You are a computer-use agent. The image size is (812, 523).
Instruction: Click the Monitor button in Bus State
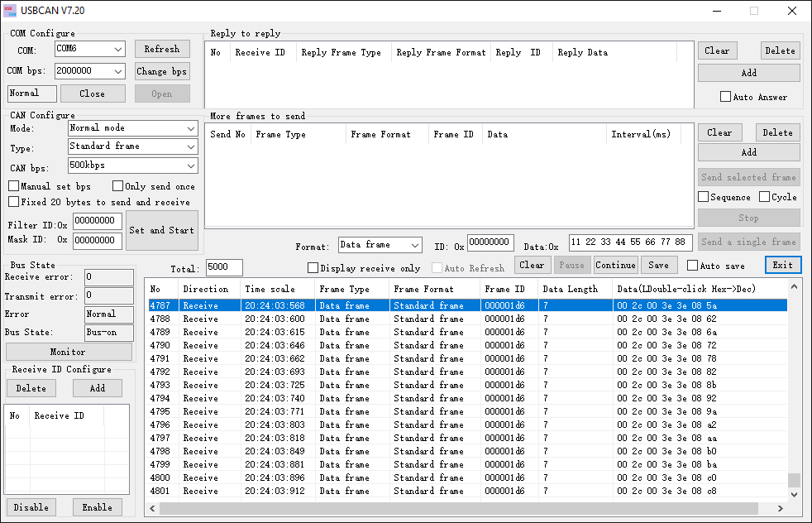point(68,352)
